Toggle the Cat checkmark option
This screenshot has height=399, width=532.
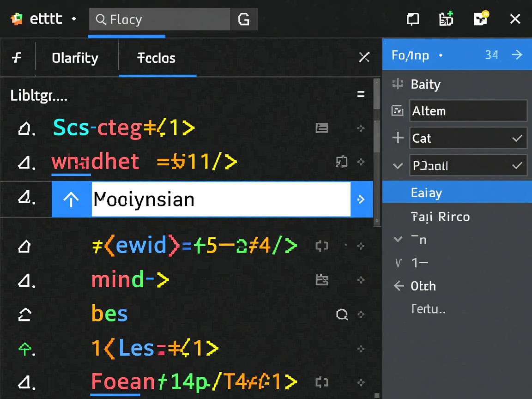pos(517,138)
